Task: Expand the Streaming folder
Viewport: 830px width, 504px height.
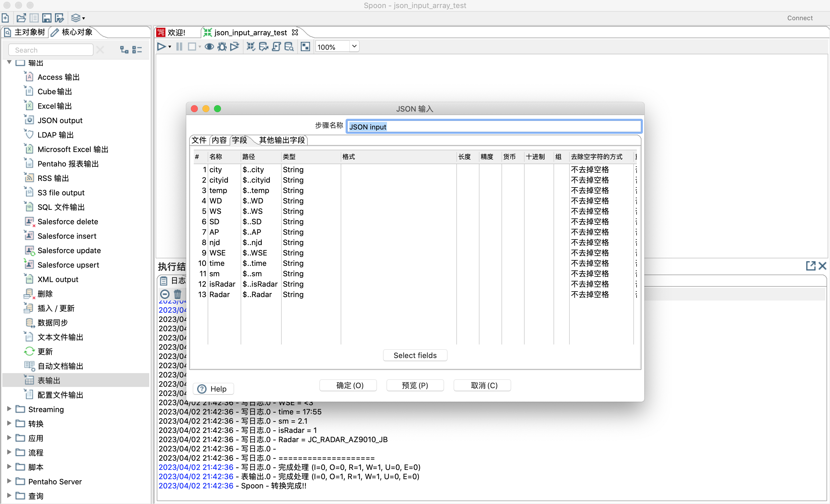Action: (x=10, y=409)
